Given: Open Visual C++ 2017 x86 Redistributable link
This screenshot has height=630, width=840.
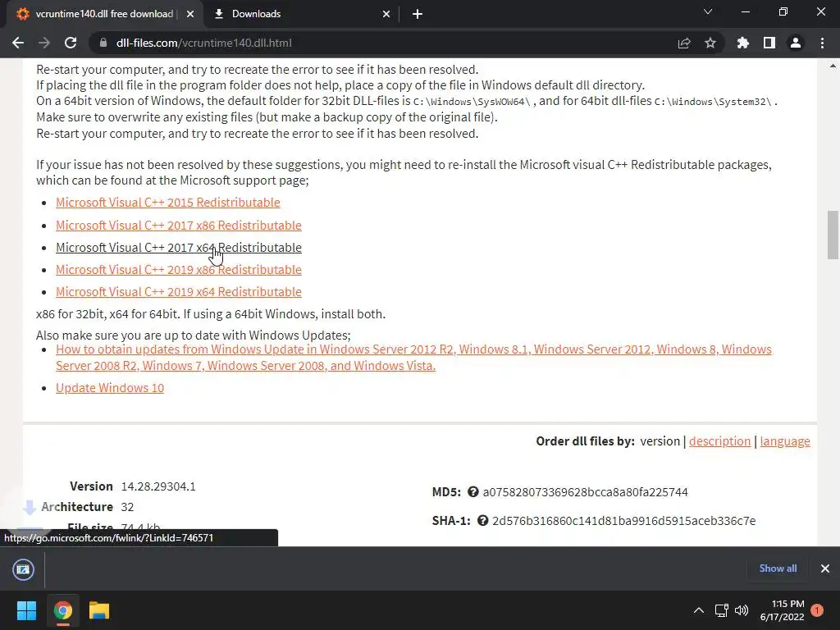Looking at the screenshot, I should coord(178,225).
